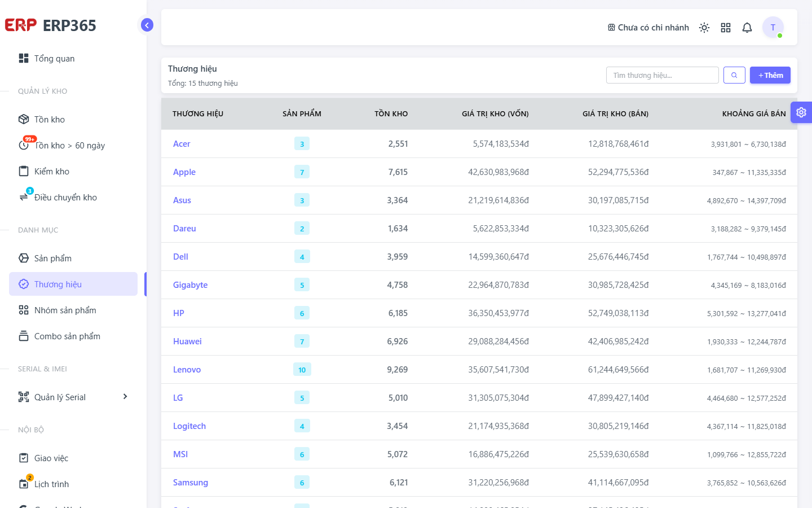Expand the Quản lý Serial submenu

[73, 397]
